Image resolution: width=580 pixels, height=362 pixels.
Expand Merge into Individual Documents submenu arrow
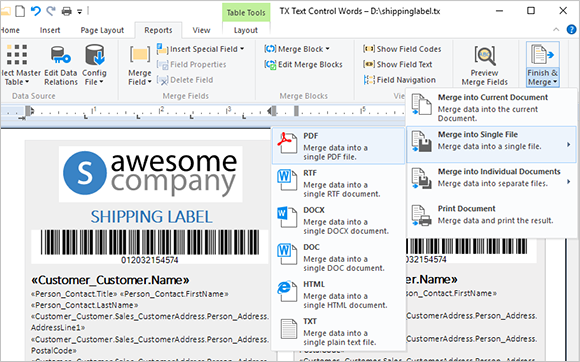tap(569, 182)
